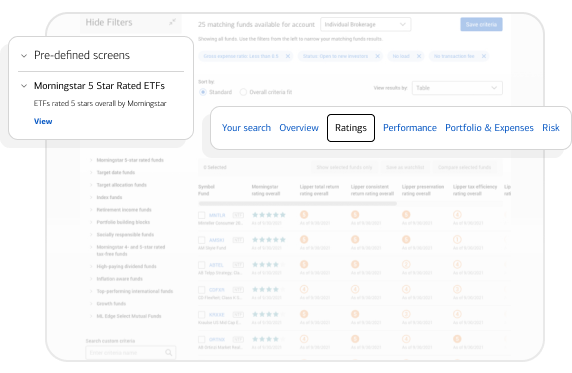572x373 pixels.
Task: Click first row's Lipper total return rating badge
Action: (304, 215)
